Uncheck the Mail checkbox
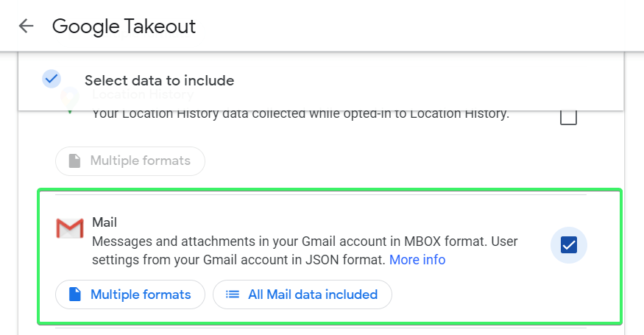Screen dimensions: 644x335 coord(568,244)
